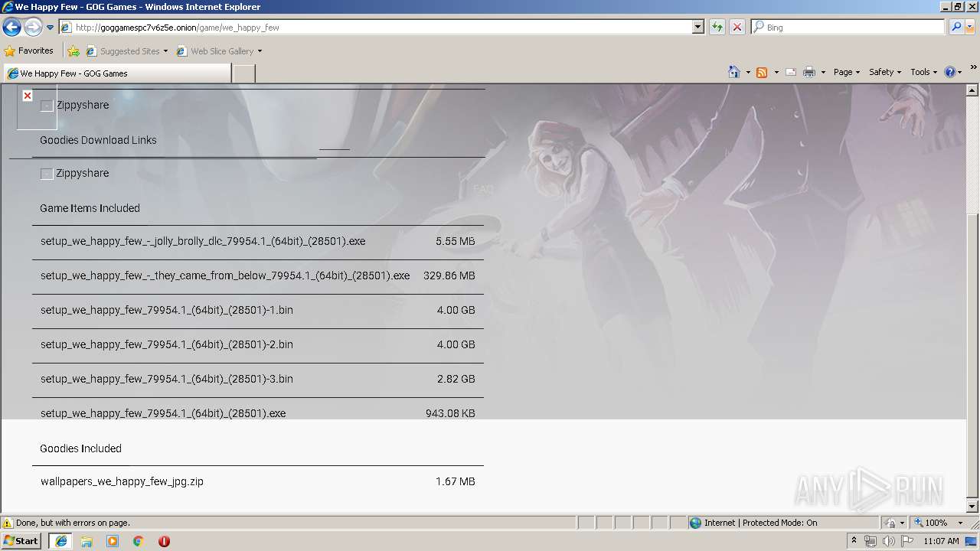The height and width of the screenshot is (551, 980).
Task: Expand the Web Slice Gallery dropdown arrow
Action: click(260, 51)
